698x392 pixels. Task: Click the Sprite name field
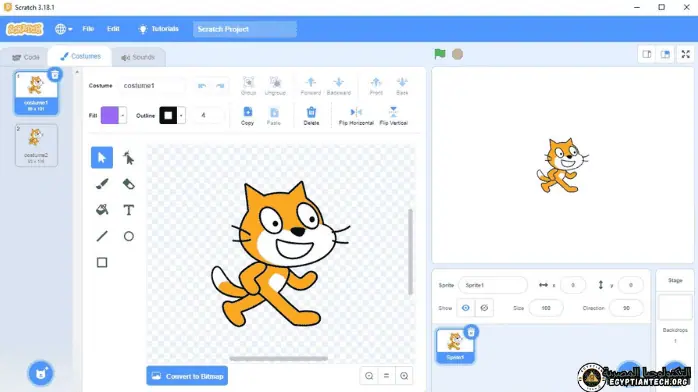pos(492,285)
